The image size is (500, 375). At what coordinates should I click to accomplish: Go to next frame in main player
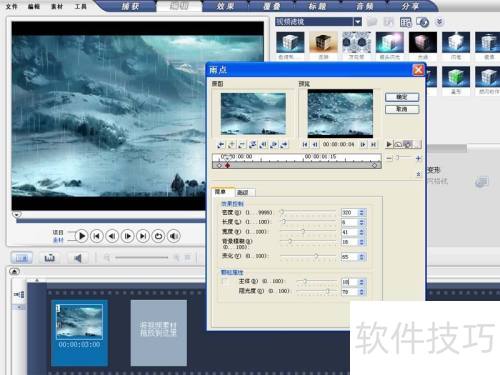click(127, 236)
